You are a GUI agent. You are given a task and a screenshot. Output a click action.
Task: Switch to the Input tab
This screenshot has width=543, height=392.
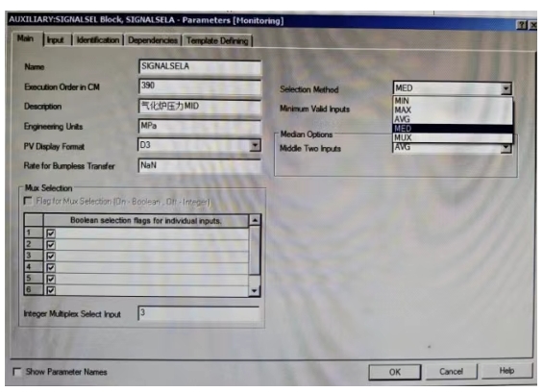pos(56,40)
